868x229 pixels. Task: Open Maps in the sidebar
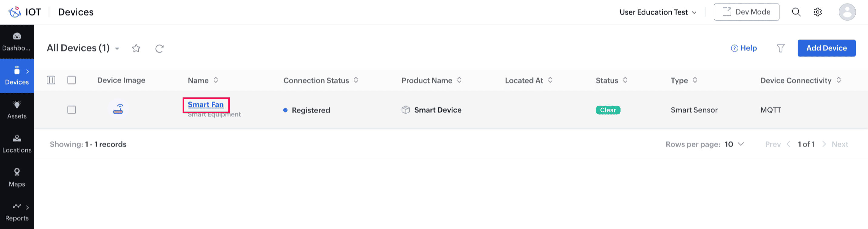(x=17, y=178)
